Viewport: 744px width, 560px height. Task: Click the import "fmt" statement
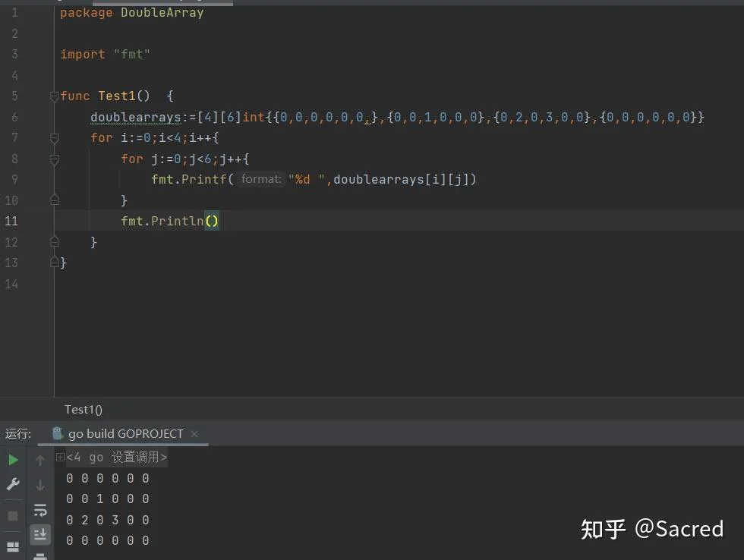105,54
